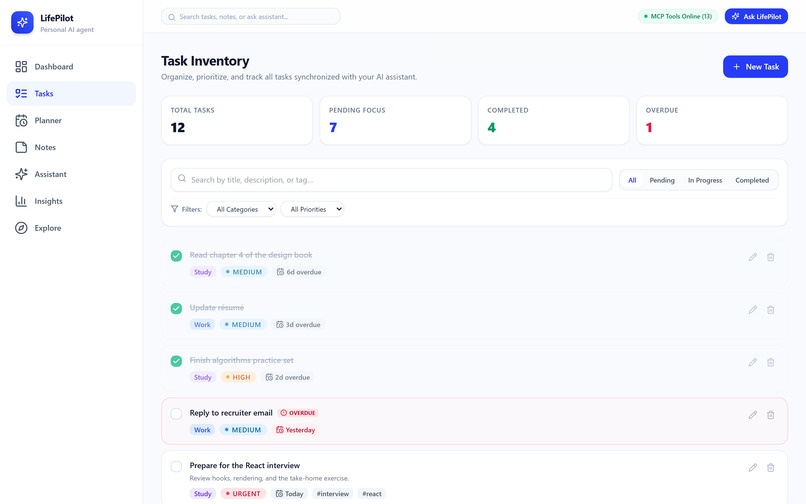The image size is (806, 504).
Task: Open Dashboard from the sidebar
Action: coord(71,66)
